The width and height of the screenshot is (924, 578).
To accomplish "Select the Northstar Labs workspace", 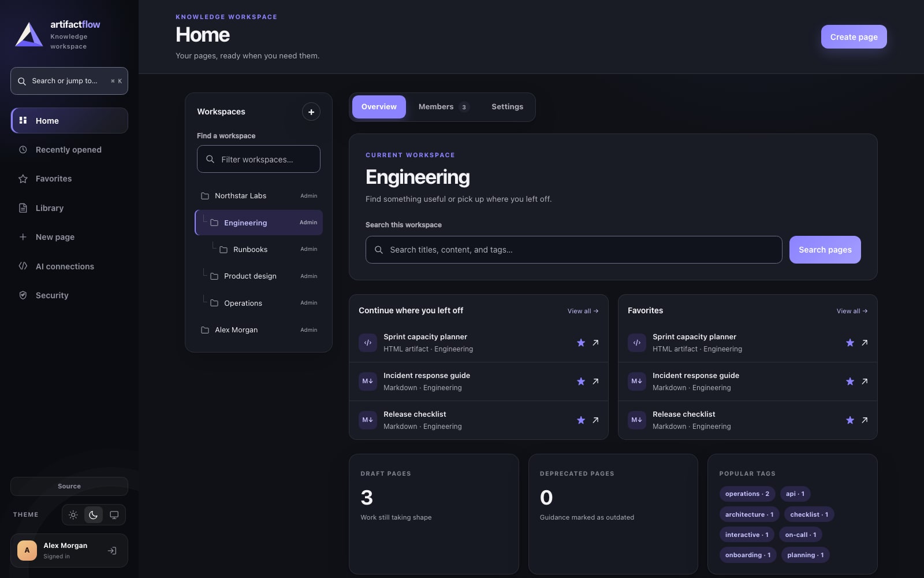I will click(259, 196).
